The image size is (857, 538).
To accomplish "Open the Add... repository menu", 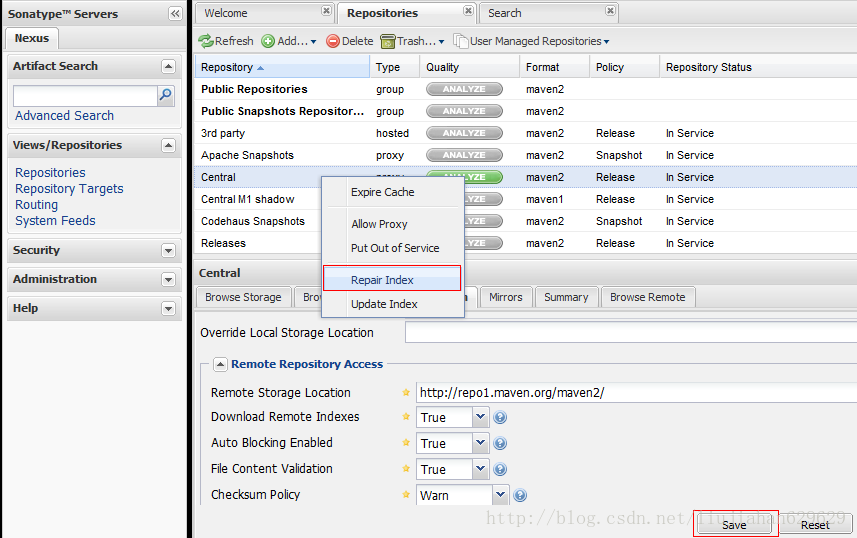I will 289,41.
